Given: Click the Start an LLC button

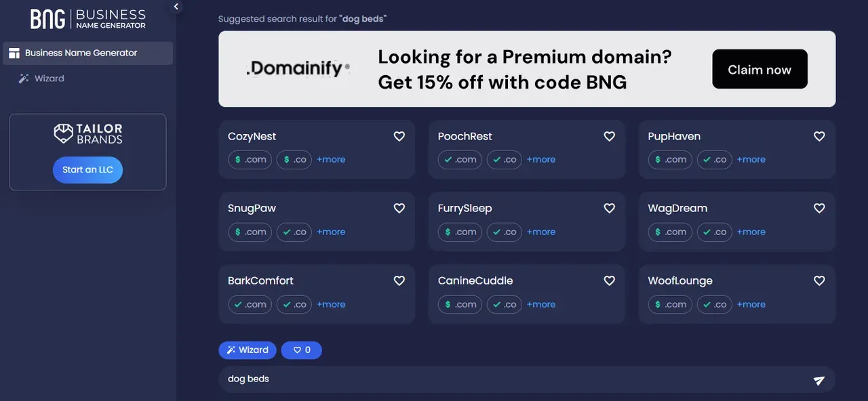Looking at the screenshot, I should click(87, 169).
